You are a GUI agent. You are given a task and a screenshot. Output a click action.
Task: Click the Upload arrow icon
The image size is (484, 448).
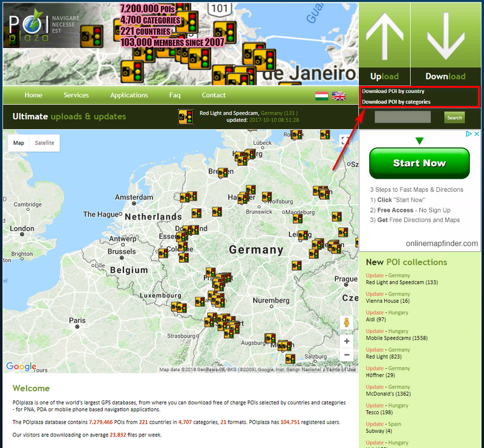pyautogui.click(x=384, y=36)
